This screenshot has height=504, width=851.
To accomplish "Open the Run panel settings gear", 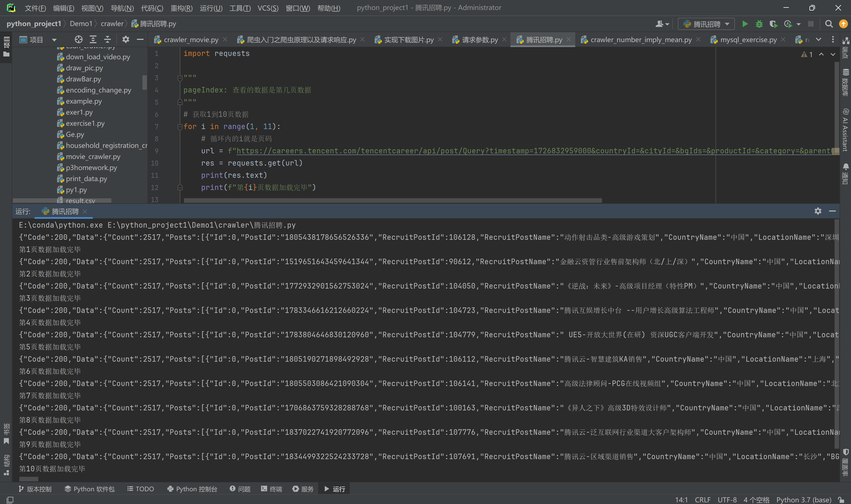I will pyautogui.click(x=818, y=211).
